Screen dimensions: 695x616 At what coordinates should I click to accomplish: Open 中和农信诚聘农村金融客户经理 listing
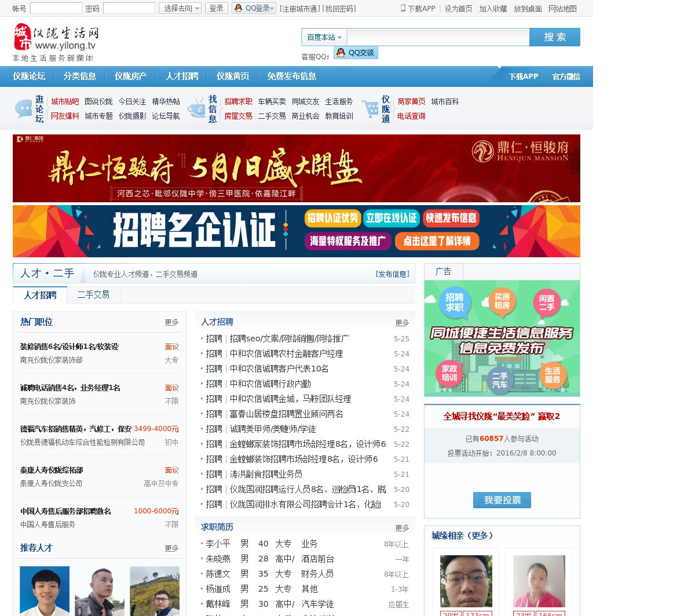[286, 353]
